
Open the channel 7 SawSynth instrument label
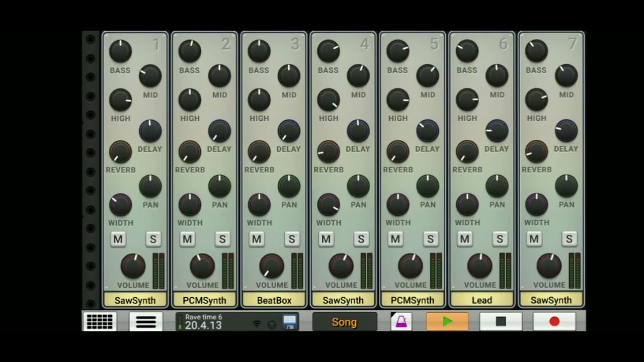551,300
